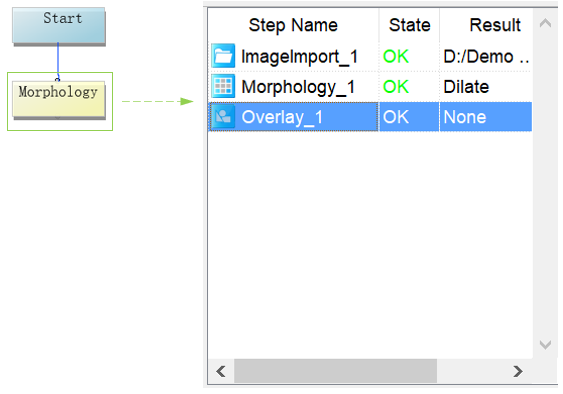Click the Dilate result cell
563x394 pixels.
(466, 87)
